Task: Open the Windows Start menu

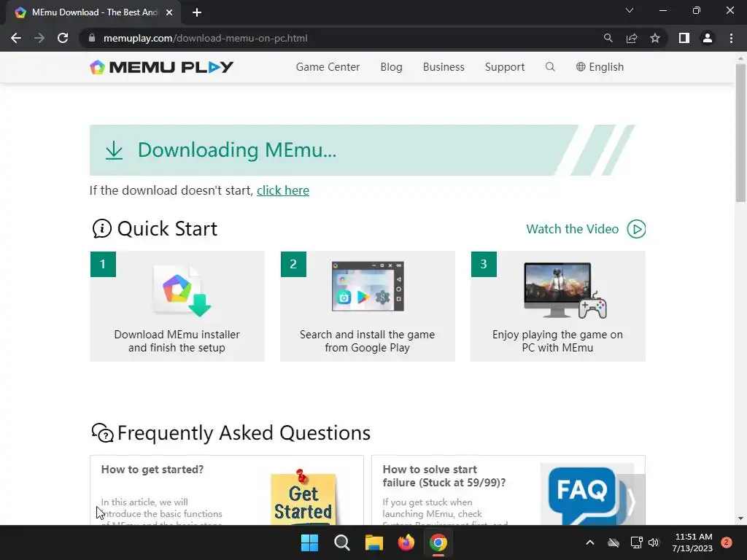Action: (x=309, y=542)
